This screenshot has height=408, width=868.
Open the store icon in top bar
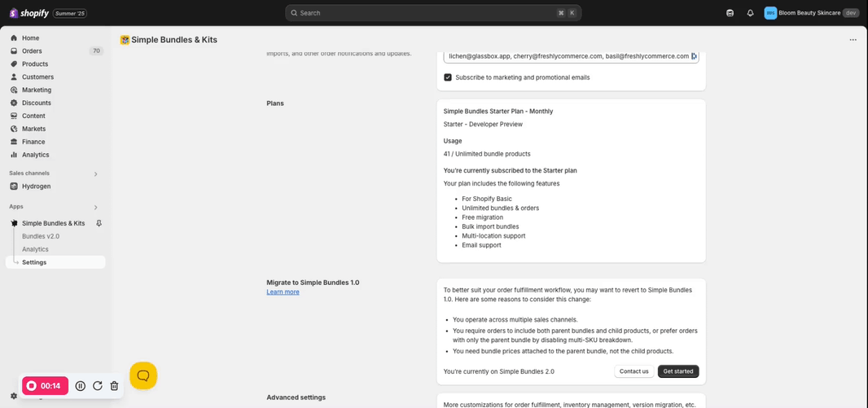tap(730, 13)
